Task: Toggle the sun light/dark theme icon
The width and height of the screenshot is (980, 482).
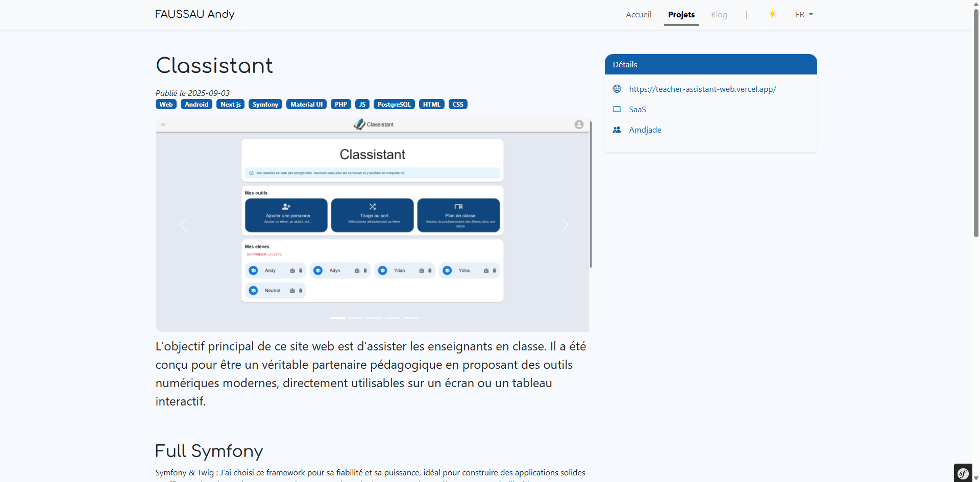Action: tap(772, 14)
